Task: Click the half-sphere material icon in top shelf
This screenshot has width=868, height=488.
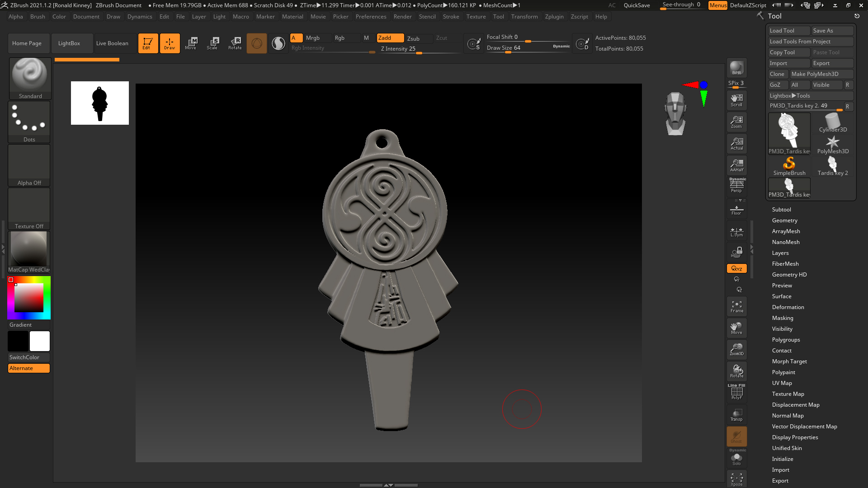Action: tap(278, 43)
